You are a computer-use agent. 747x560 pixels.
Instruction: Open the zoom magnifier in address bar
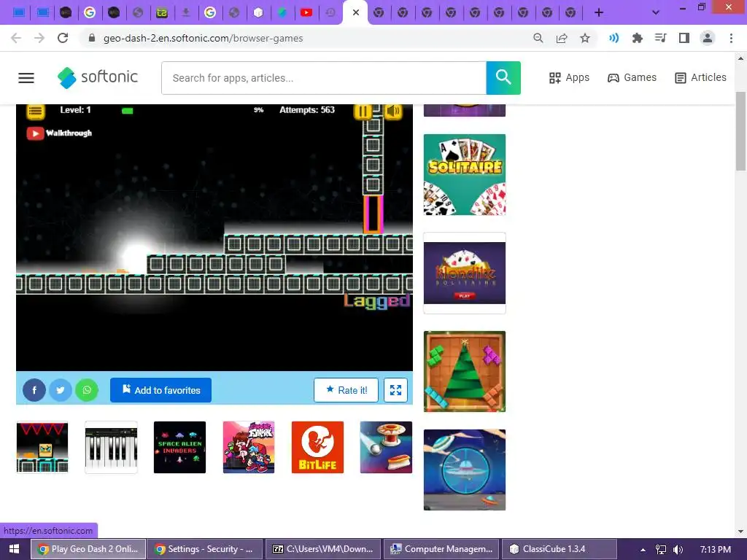pos(538,38)
